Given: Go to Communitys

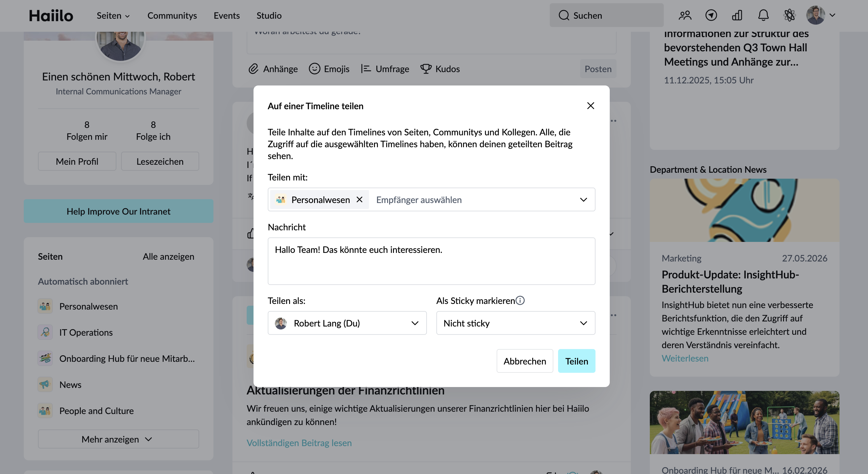Looking at the screenshot, I should coord(172,15).
